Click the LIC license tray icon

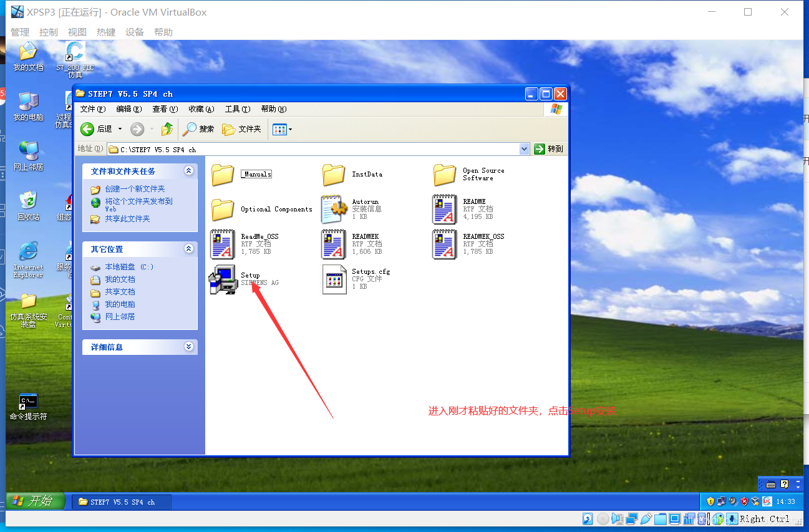[x=766, y=501]
